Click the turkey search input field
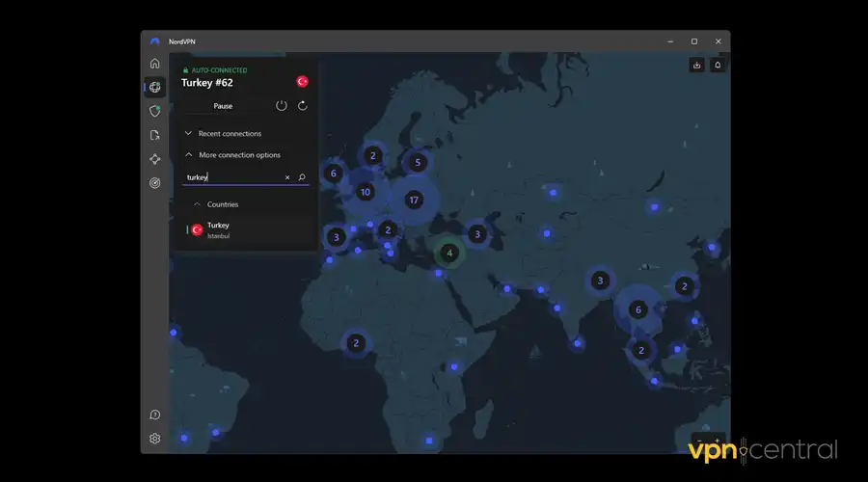 (x=231, y=177)
